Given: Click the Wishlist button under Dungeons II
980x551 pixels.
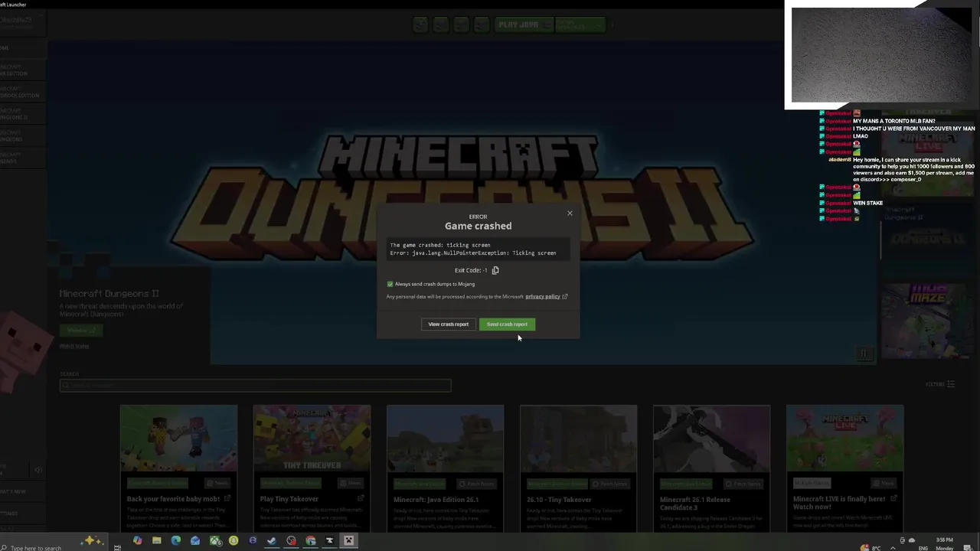Looking at the screenshot, I should (x=80, y=330).
